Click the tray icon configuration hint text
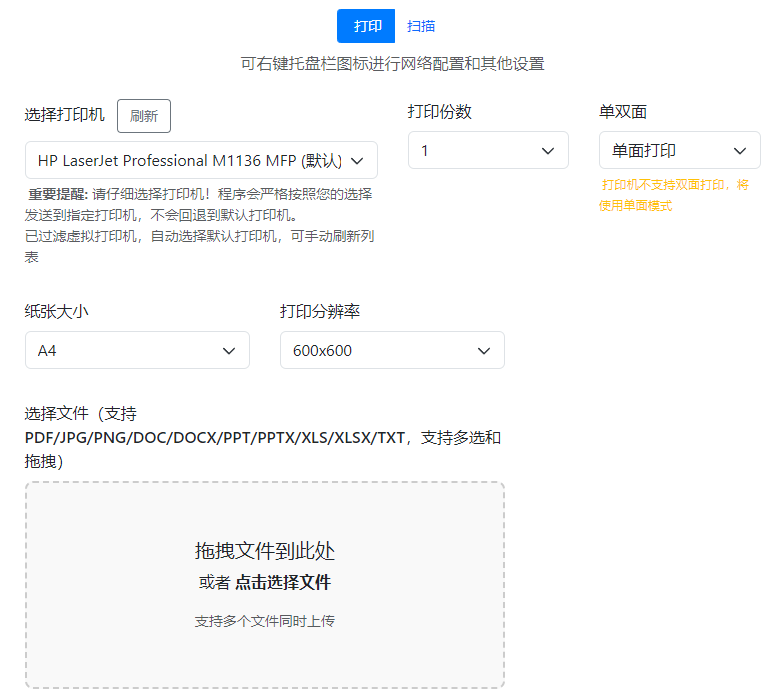 pos(392,64)
